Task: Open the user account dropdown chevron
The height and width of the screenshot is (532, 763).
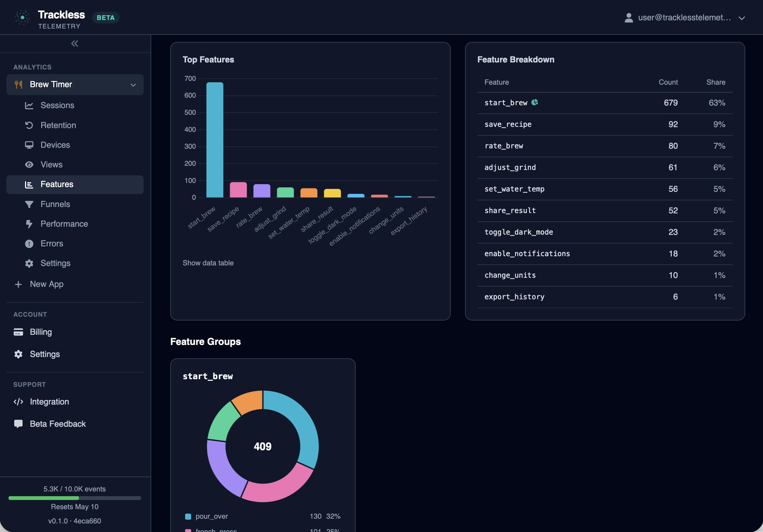Action: [742, 18]
